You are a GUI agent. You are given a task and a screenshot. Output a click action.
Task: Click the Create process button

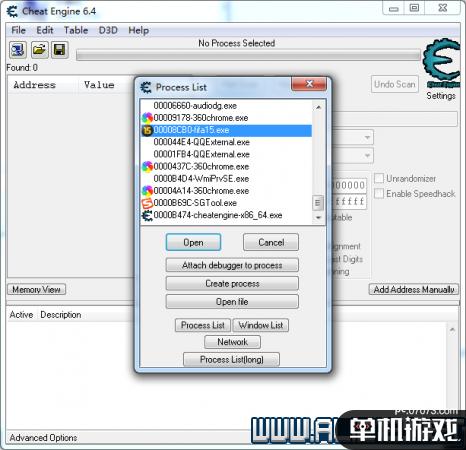tap(232, 284)
